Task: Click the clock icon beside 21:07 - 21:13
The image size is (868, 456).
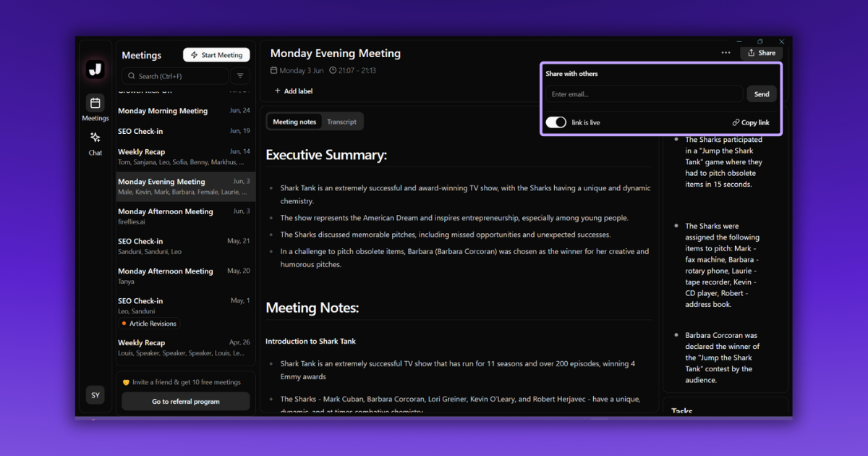Action: click(x=333, y=70)
